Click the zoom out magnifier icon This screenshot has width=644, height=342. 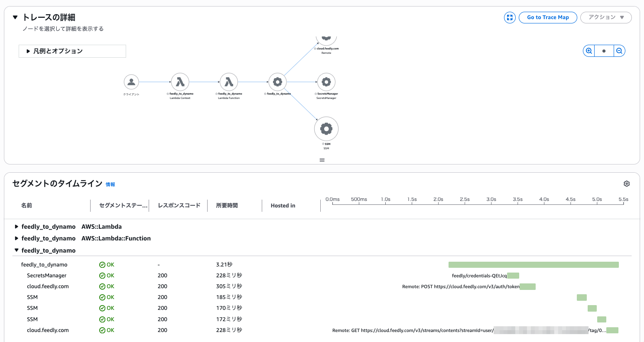point(619,51)
